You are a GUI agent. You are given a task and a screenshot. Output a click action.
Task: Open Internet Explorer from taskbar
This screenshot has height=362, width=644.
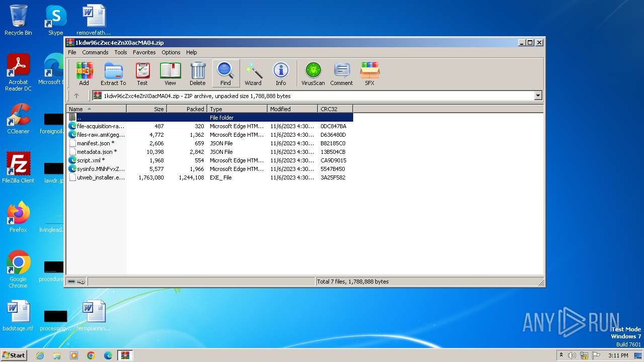40,355
